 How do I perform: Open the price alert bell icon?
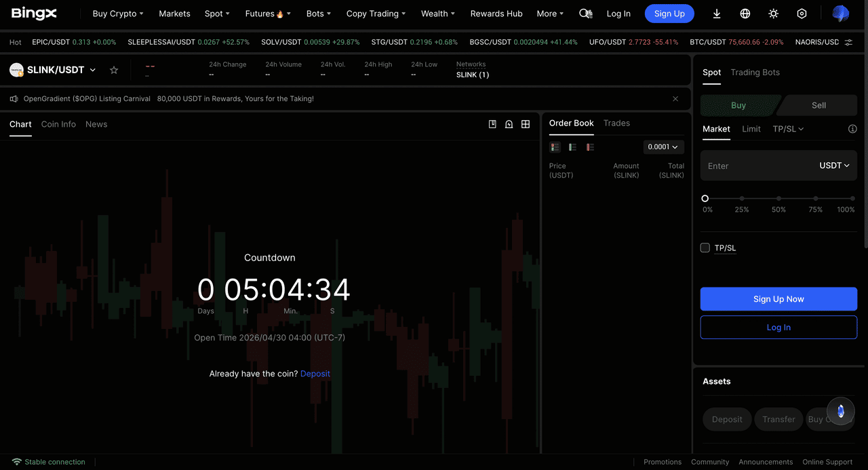(x=509, y=124)
